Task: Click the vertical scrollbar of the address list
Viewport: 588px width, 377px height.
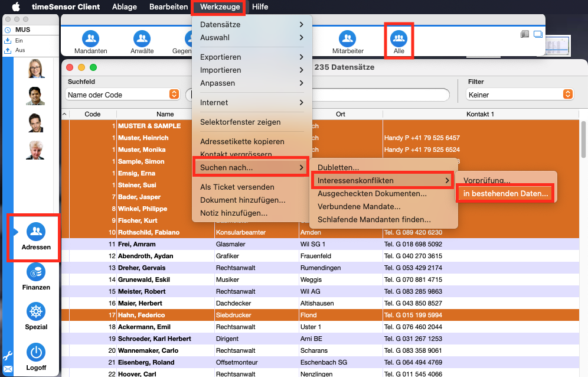Action: [583, 139]
